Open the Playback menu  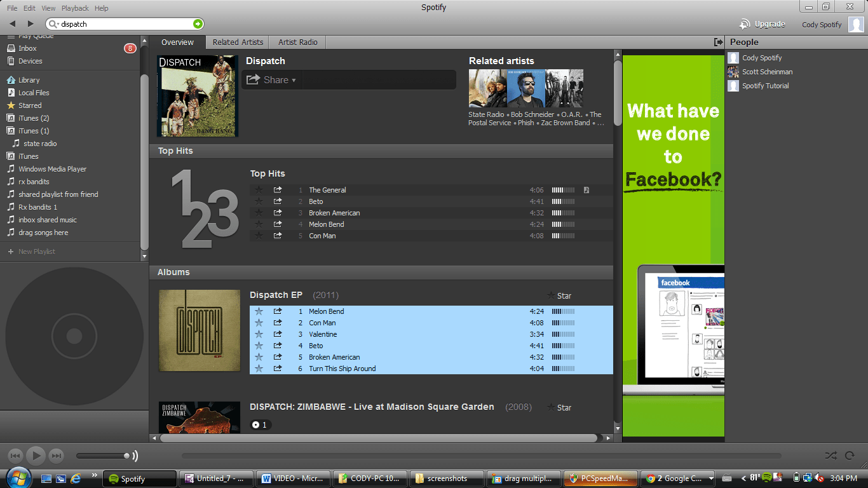[x=75, y=8]
